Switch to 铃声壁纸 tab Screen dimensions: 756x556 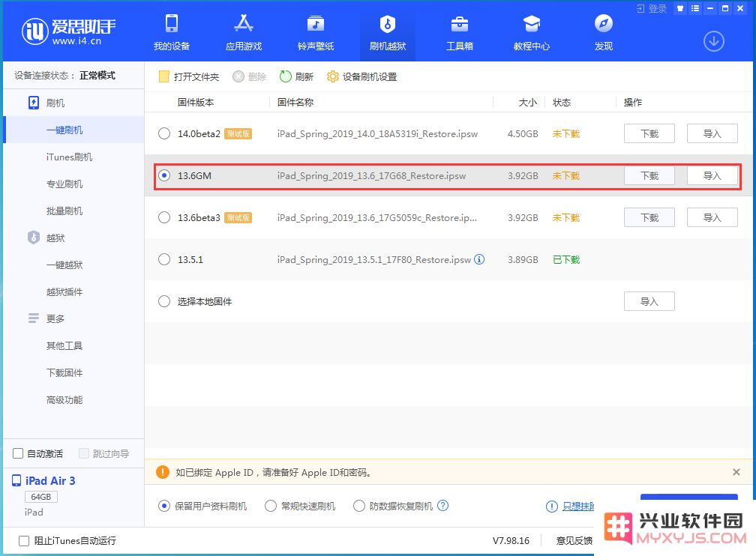click(316, 32)
